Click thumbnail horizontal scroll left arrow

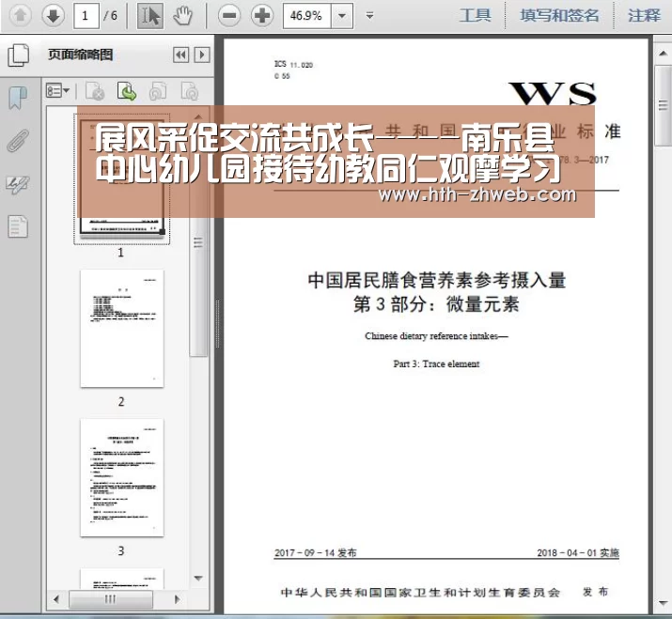click(56, 599)
